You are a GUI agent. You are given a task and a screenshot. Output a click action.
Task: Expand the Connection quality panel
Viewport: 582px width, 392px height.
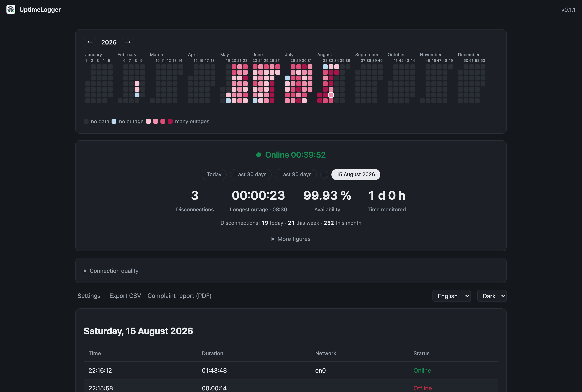(x=111, y=271)
